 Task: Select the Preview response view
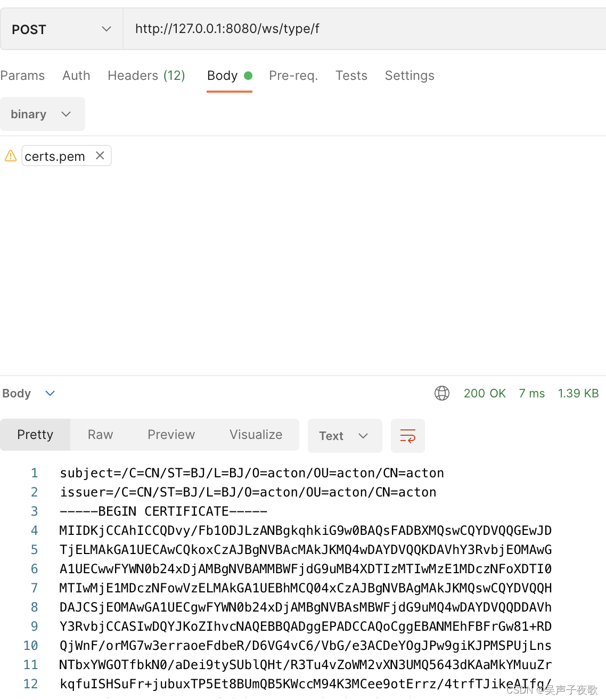tap(171, 435)
